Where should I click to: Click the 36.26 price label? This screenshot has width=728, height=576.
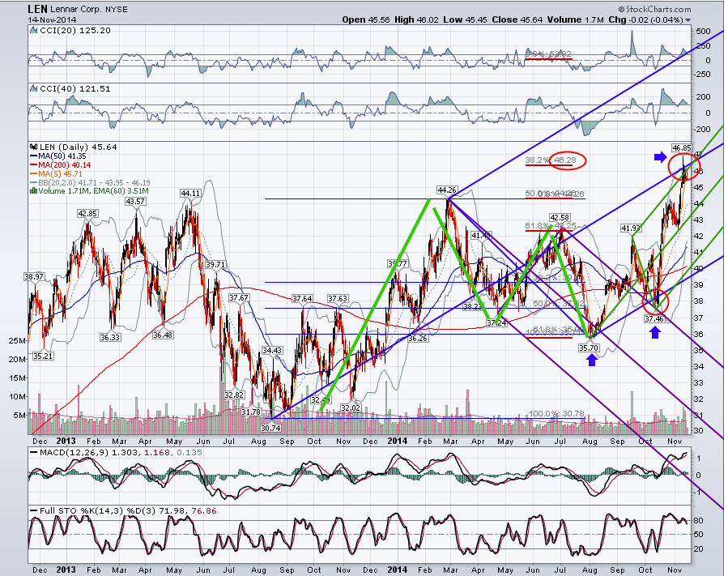click(x=417, y=339)
